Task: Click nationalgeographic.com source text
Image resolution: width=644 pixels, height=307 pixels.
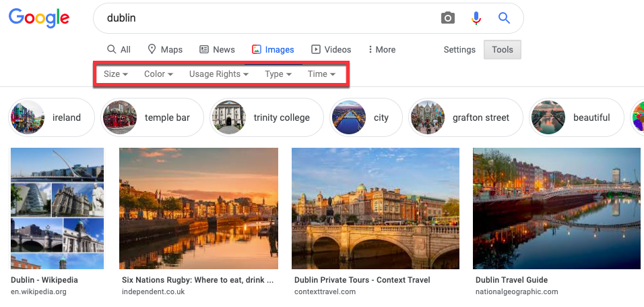Action: (517, 292)
